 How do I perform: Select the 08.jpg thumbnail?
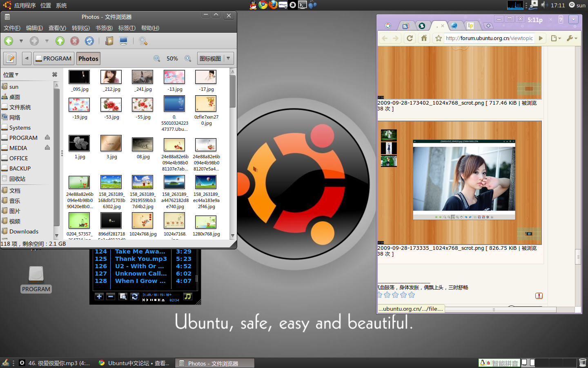point(143,144)
